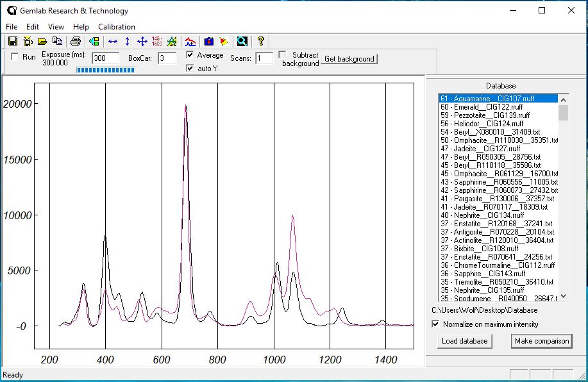Click the Exposure value input field

105,58
